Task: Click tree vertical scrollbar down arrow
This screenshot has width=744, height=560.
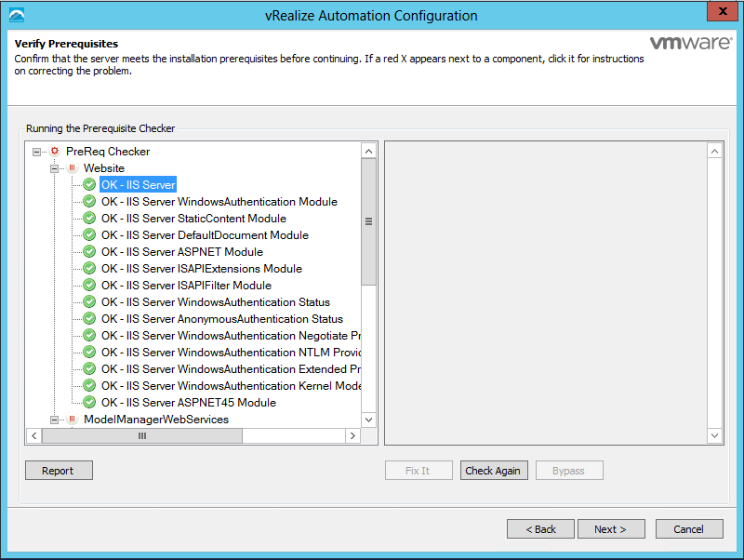Action: coord(368,420)
